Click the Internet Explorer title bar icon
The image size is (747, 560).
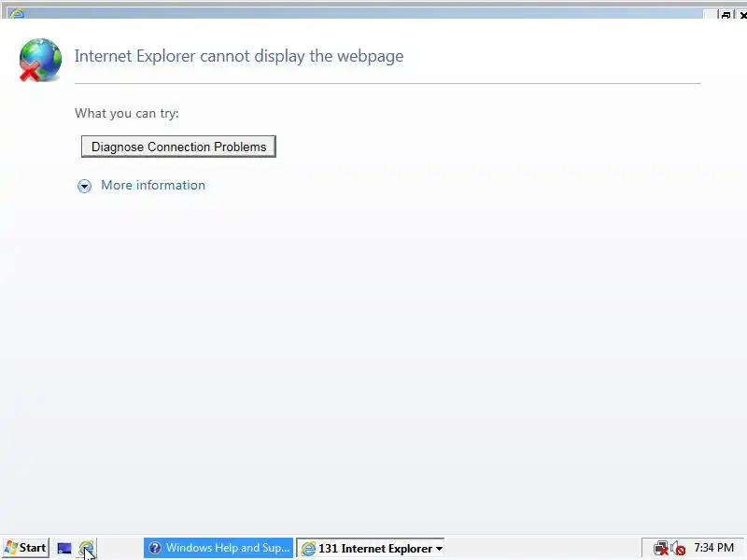pos(17,14)
